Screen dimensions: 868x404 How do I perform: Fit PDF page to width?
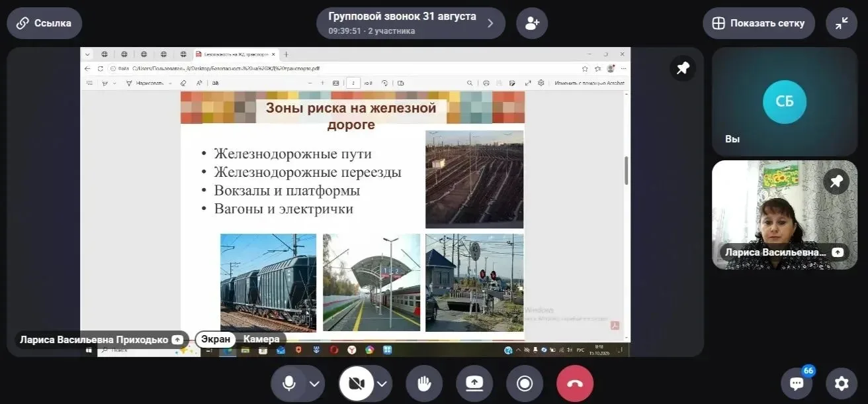335,83
